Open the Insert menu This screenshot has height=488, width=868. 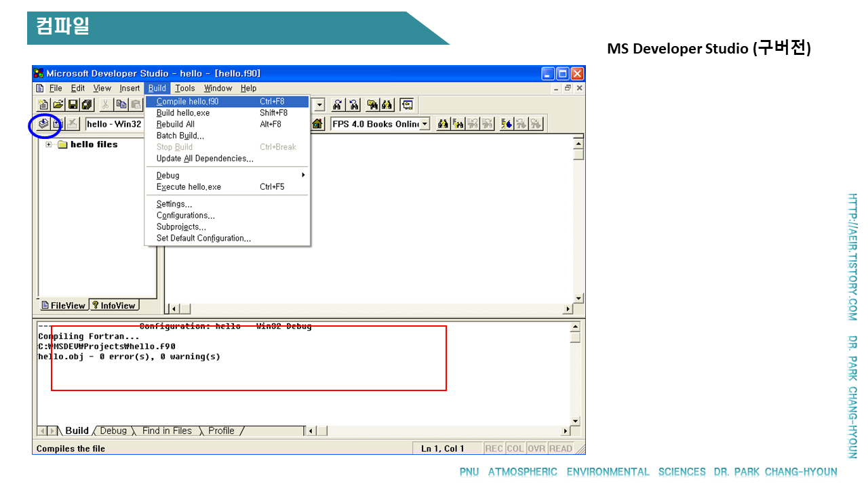coord(130,88)
